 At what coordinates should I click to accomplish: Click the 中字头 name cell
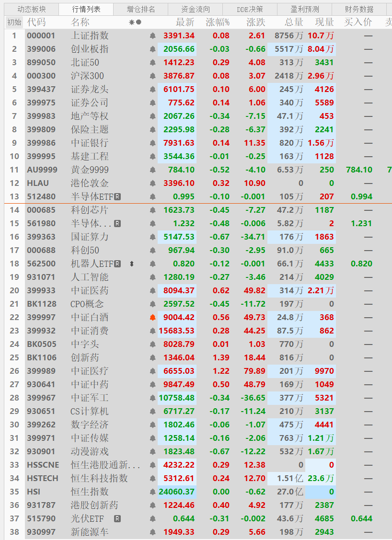85,345
